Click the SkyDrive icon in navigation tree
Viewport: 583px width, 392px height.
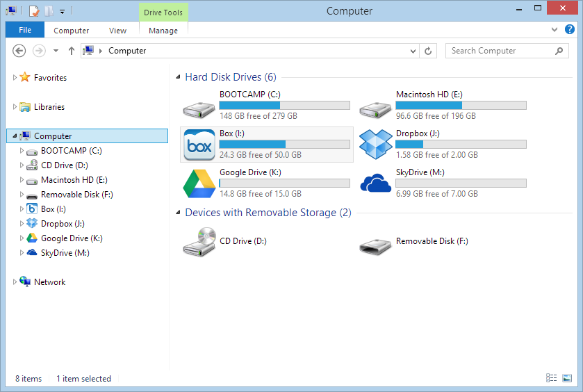[x=32, y=252]
